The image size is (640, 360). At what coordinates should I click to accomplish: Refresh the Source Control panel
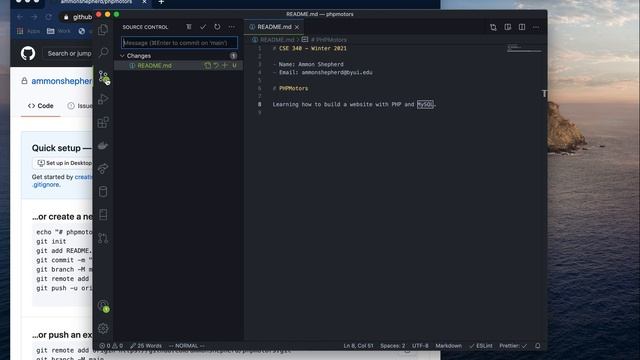pyautogui.click(x=217, y=27)
